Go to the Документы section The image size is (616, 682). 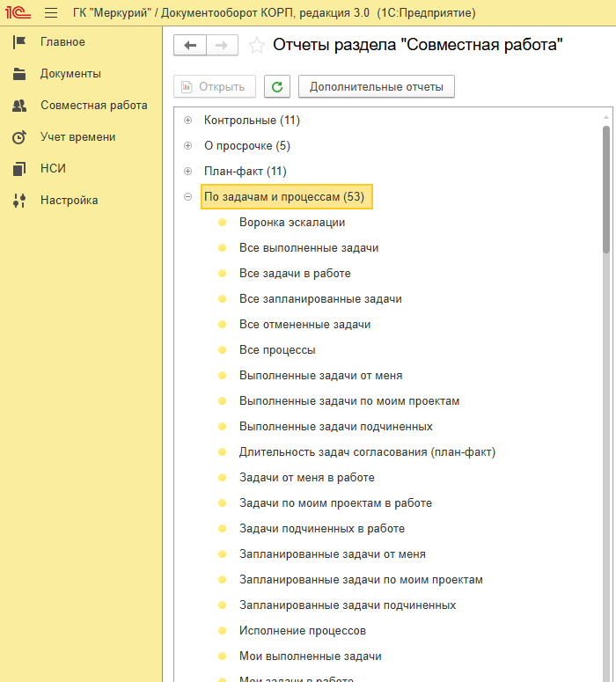coord(70,74)
